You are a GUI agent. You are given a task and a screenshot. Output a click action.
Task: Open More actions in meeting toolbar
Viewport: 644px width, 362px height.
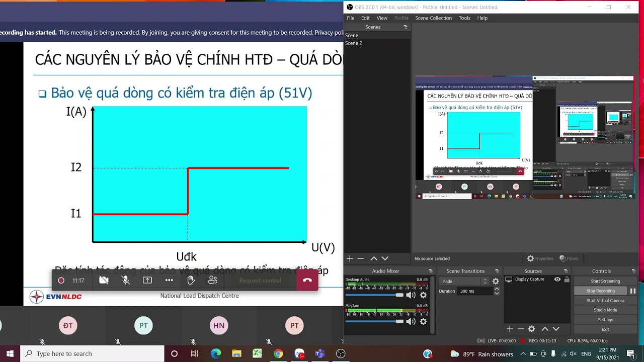169,280
